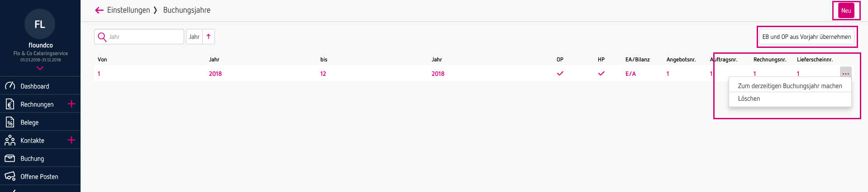Click 'EB und OP aus Vorjahr übernehmen'
Image resolution: width=868 pixels, height=192 pixels.
[806, 37]
